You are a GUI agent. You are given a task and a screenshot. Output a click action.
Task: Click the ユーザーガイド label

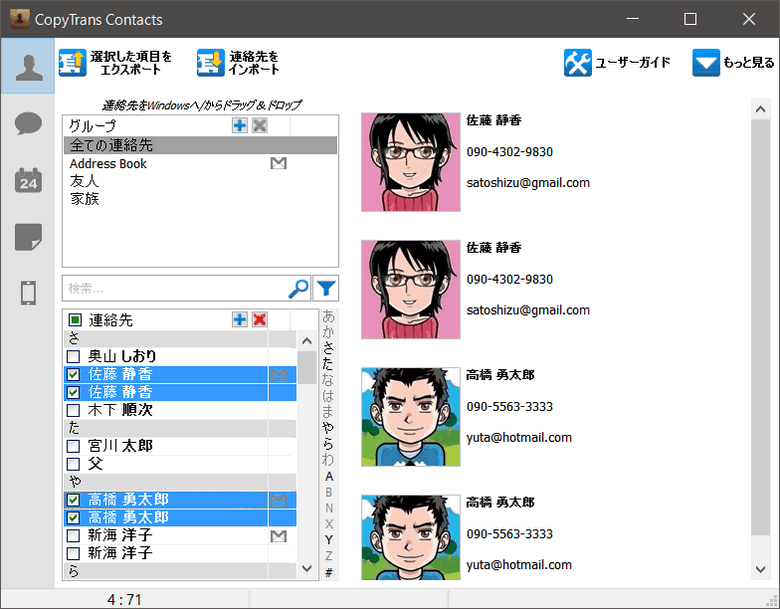click(633, 63)
